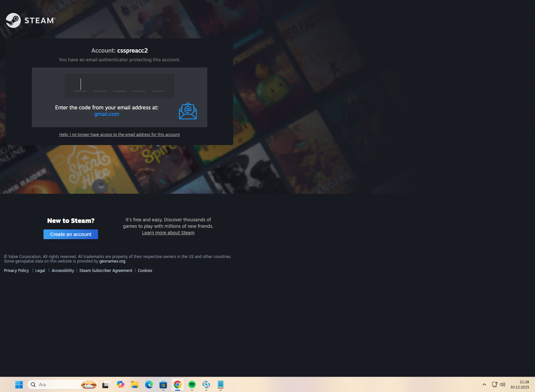Select the fourth code digit field
Screen dimensions: 535x392
click(139, 85)
